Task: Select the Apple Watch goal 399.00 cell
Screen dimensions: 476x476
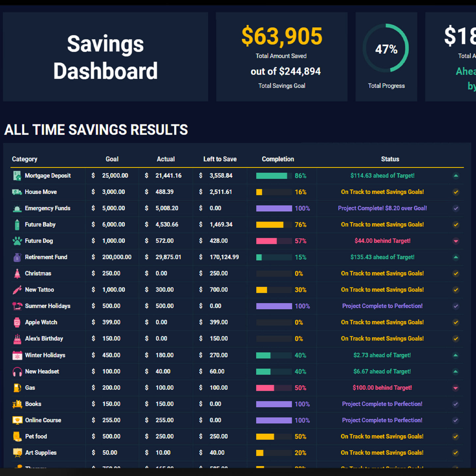Action: coord(112,322)
